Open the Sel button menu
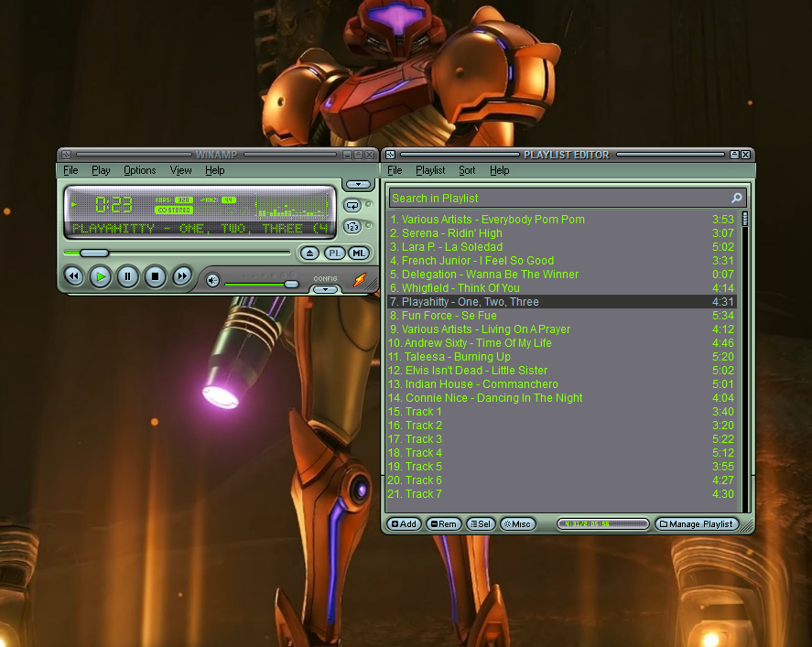This screenshot has width=812, height=647. coord(481,523)
